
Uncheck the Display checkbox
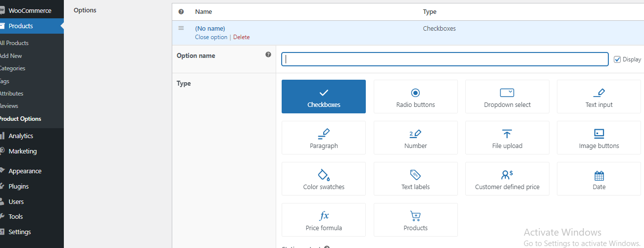coord(617,59)
